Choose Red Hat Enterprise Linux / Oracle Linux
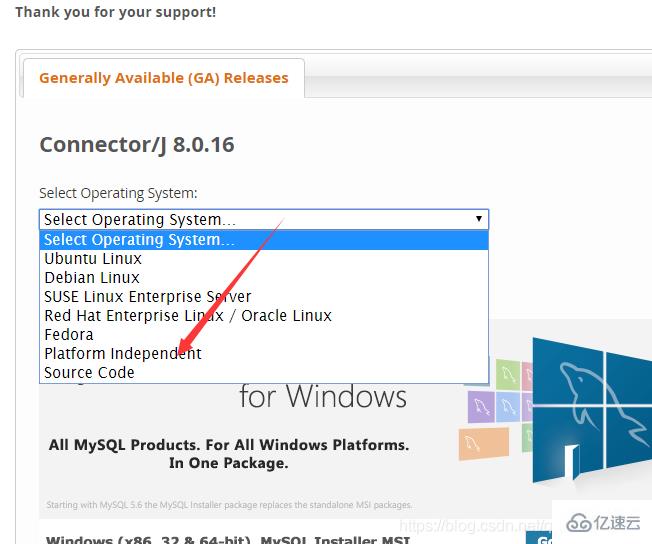The width and height of the screenshot is (652, 544). coord(264,316)
